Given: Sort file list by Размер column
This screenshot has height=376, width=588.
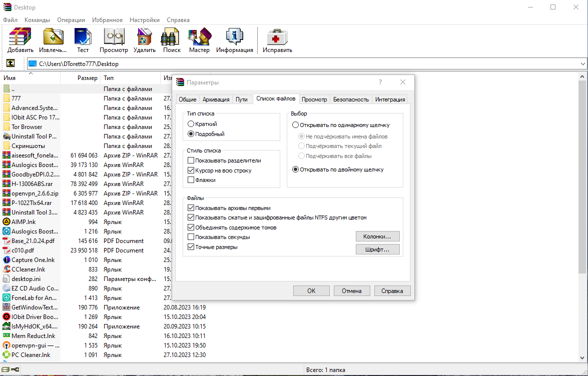Looking at the screenshot, I should point(80,78).
